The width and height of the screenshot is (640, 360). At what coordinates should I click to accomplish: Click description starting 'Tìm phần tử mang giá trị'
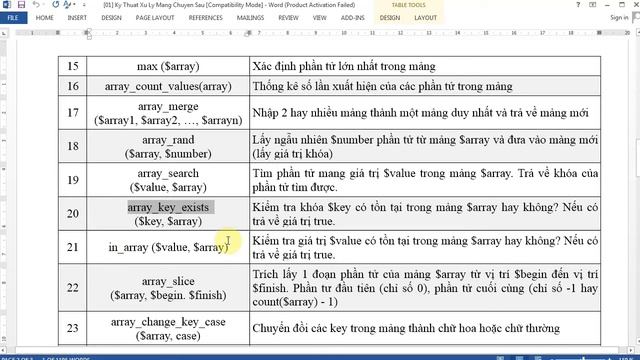pos(425,180)
